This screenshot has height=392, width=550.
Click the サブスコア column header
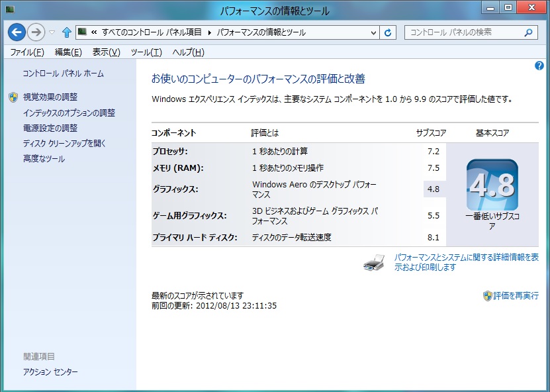point(431,133)
